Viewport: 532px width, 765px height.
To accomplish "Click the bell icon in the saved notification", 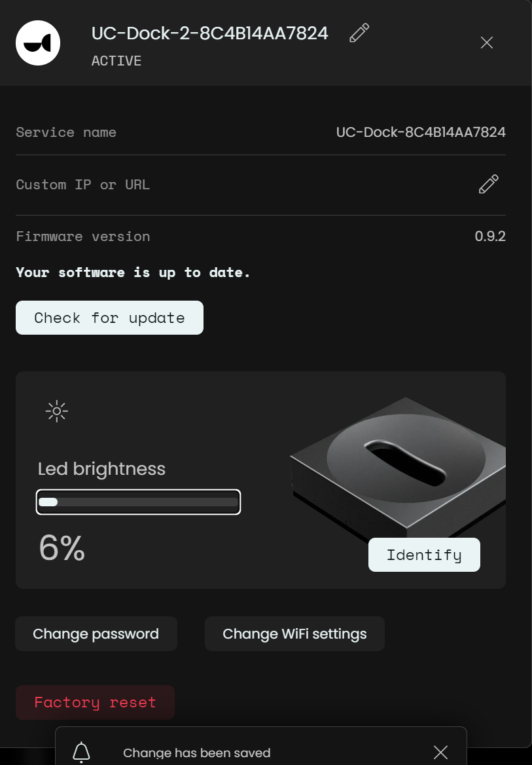I will (80, 753).
